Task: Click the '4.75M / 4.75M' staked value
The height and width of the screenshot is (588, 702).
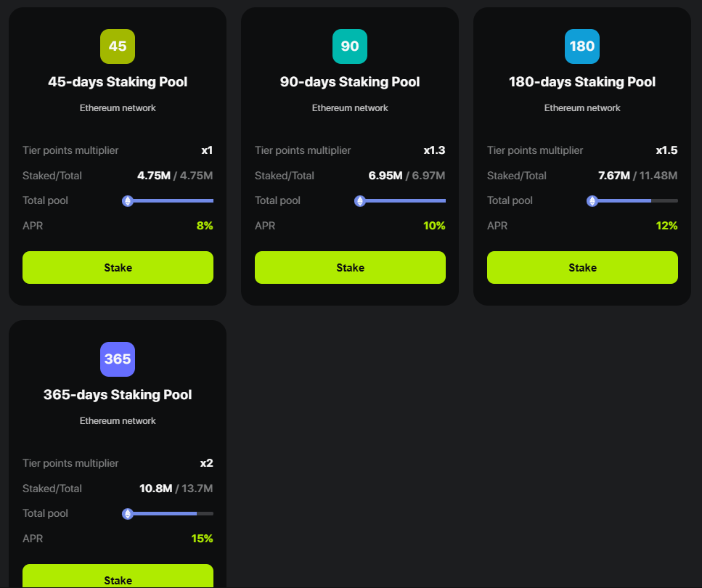Action: 175,176
